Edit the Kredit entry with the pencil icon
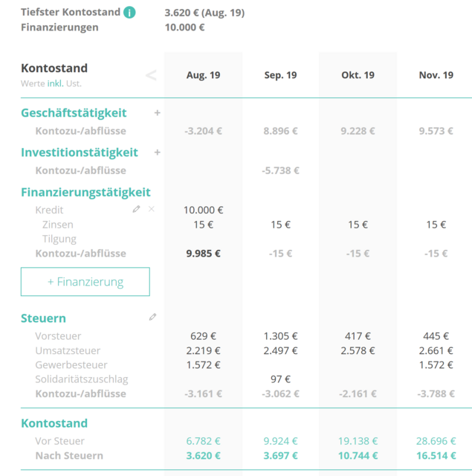The image size is (472, 476). click(x=136, y=210)
